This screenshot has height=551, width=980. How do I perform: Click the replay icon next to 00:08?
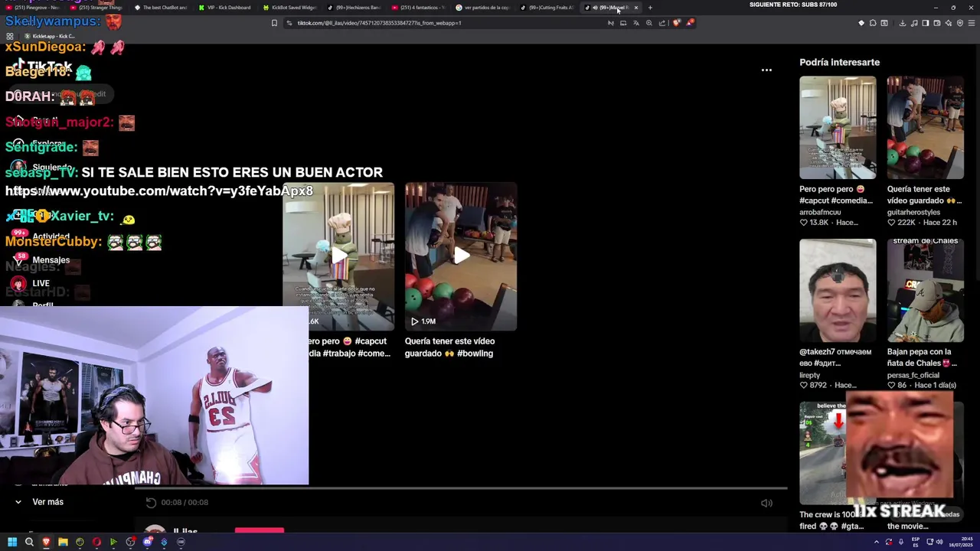pos(151,502)
